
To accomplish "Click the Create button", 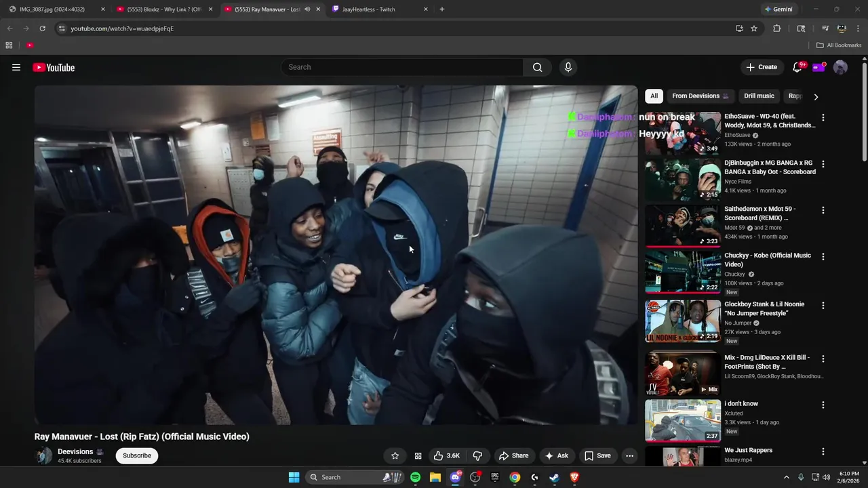I will coord(762,67).
